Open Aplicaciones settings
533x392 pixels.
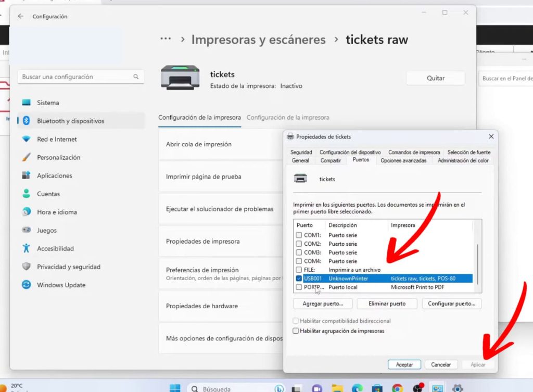click(x=48, y=175)
